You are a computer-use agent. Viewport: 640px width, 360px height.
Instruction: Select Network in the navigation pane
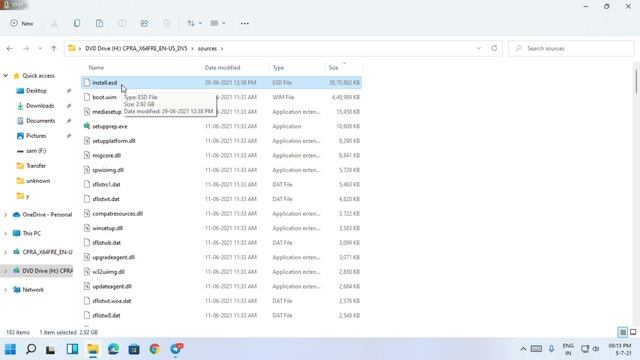[33, 290]
